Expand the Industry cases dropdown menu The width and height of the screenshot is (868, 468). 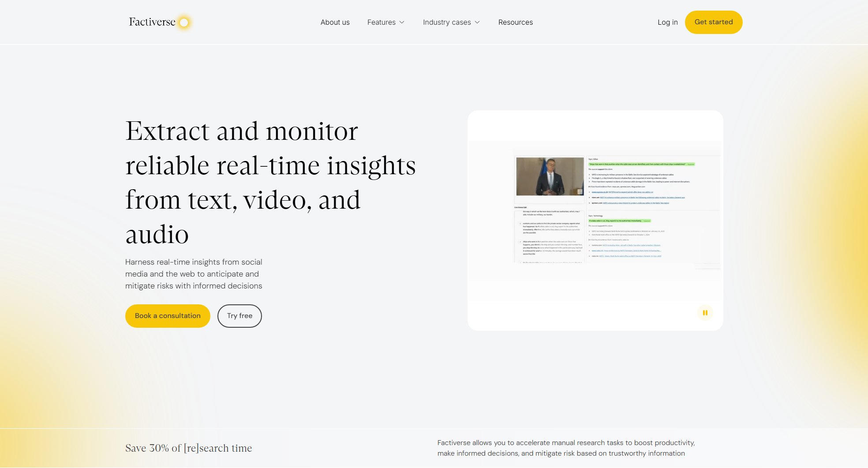click(x=451, y=22)
